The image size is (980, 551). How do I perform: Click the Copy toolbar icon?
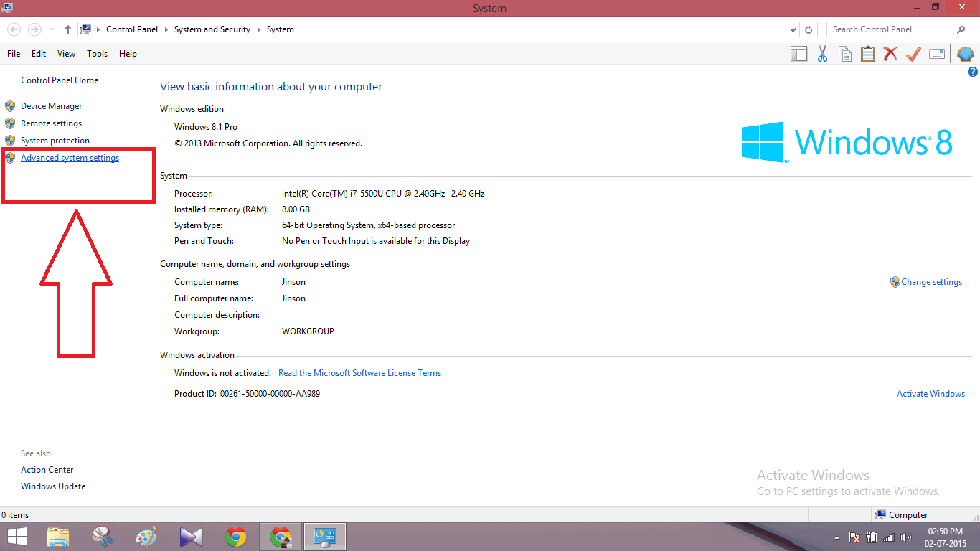pyautogui.click(x=845, y=54)
